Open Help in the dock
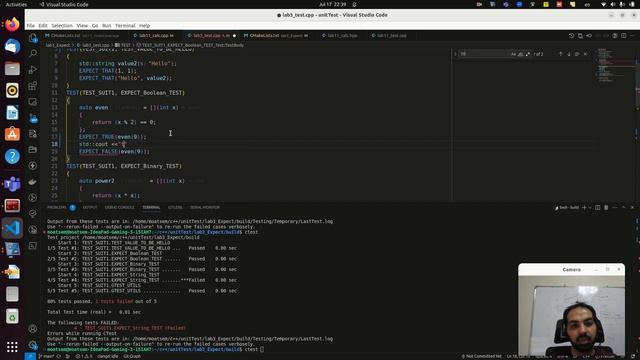This screenshot has width=640, height=360. click(12, 156)
